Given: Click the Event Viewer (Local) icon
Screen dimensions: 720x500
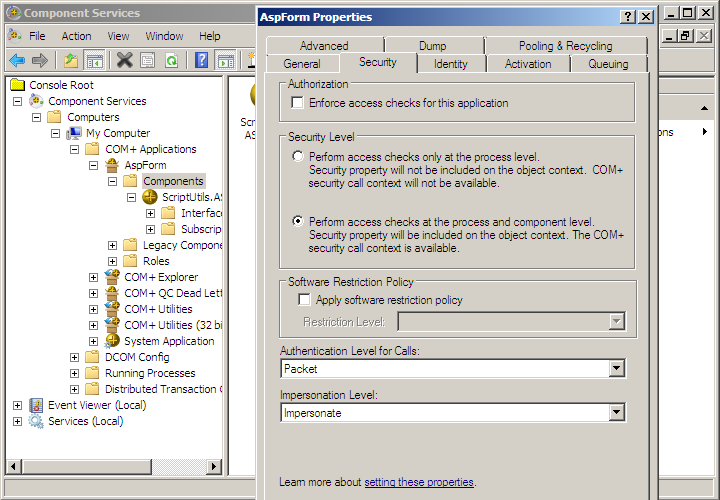Looking at the screenshot, I should click(36, 405).
